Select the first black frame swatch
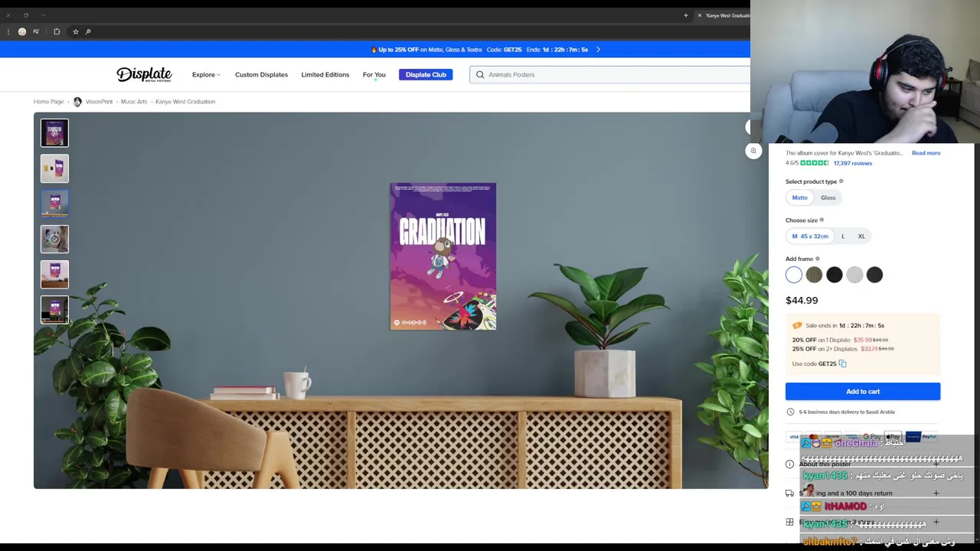This screenshot has width=980, height=551. pyautogui.click(x=835, y=275)
